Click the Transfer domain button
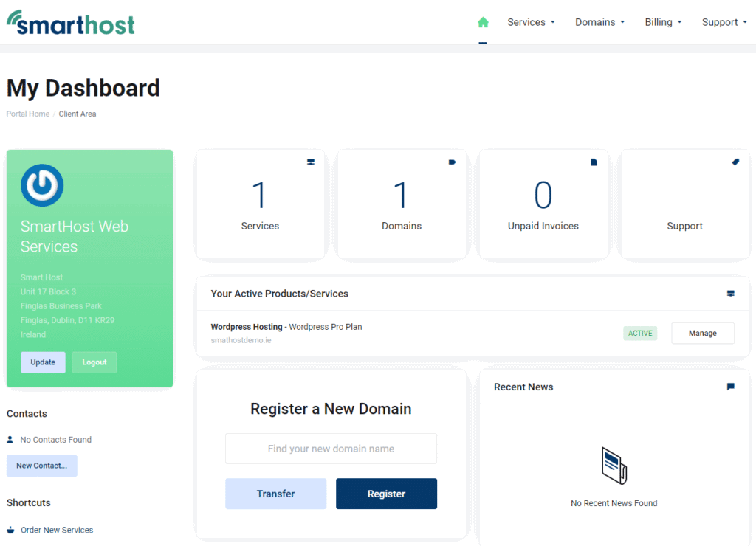756x546 pixels. coord(276,494)
